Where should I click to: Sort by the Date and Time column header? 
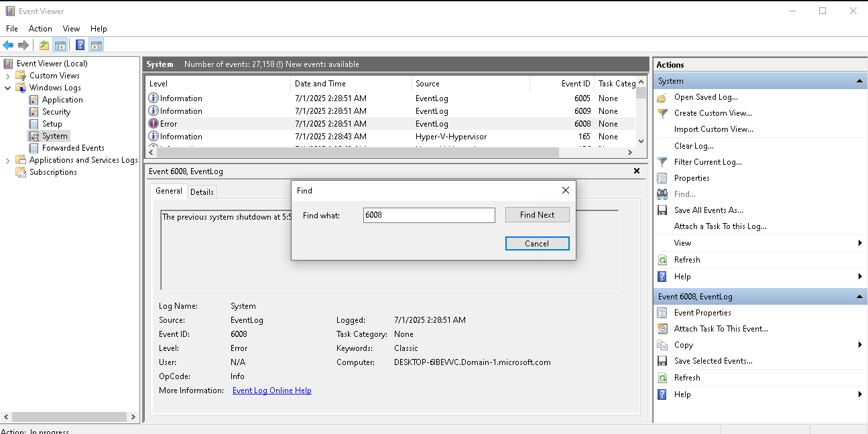coord(351,84)
